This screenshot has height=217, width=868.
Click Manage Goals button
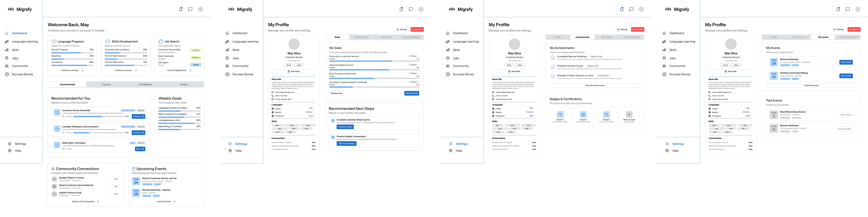tap(337, 93)
